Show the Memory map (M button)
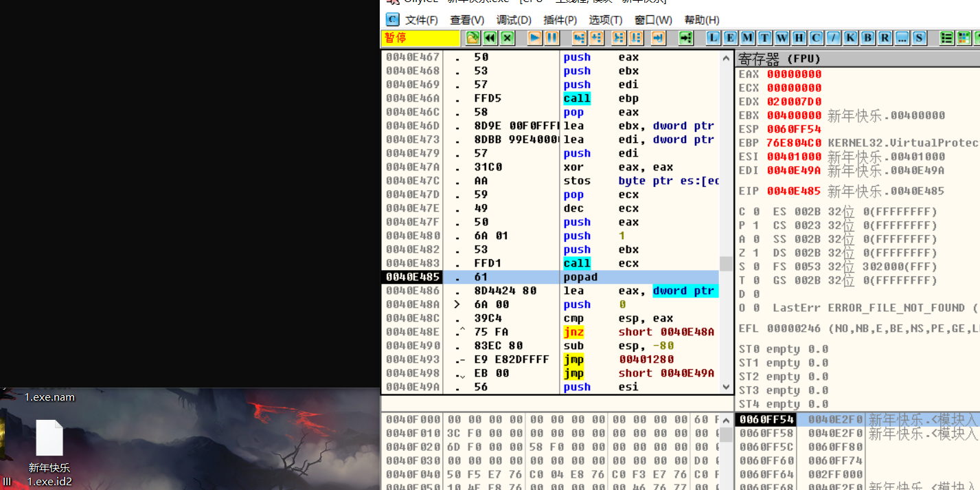 coord(747,38)
